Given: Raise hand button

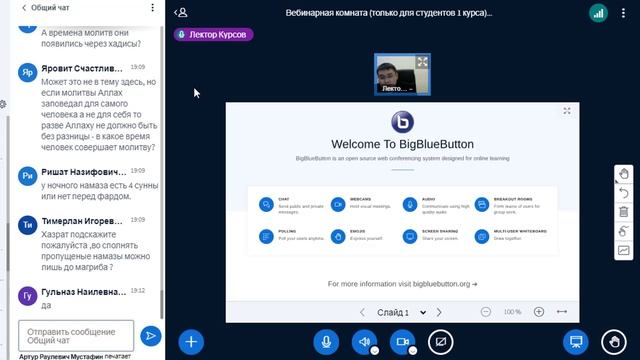Looking at the screenshot, I should pos(614,342).
